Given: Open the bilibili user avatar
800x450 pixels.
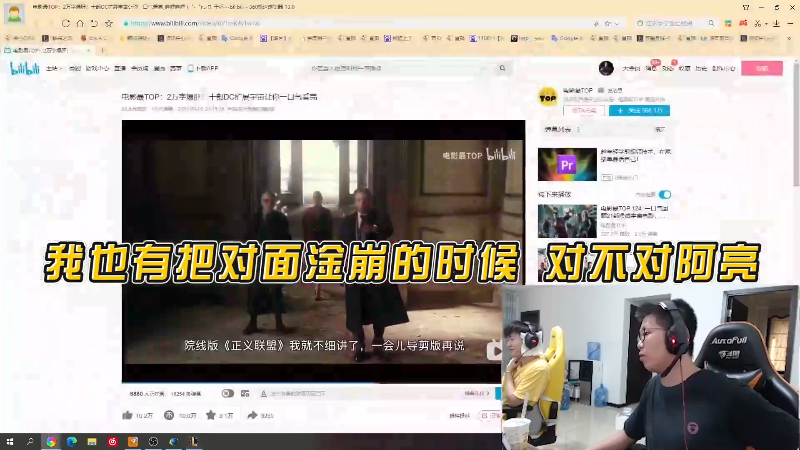Looking at the screenshot, I should [606, 68].
